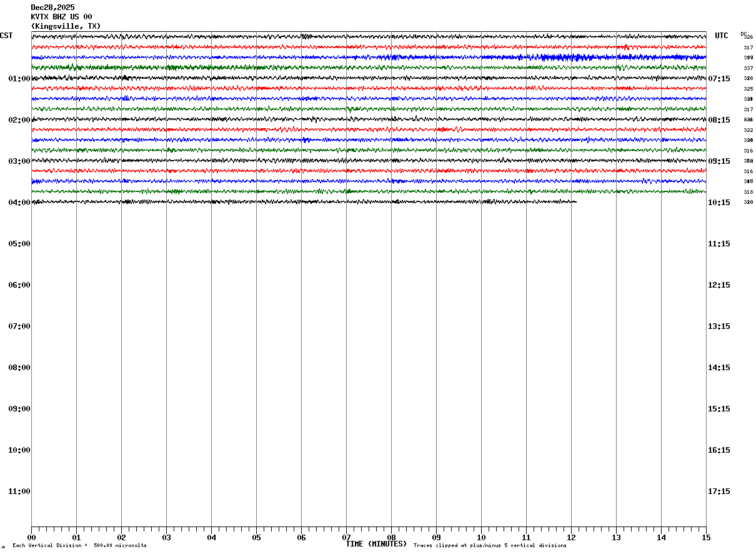Image resolution: width=756 pixels, height=554 pixels.
Task: Click the "Each Vertical Division = 500.00 microvolts" note
Action: coord(79,546)
